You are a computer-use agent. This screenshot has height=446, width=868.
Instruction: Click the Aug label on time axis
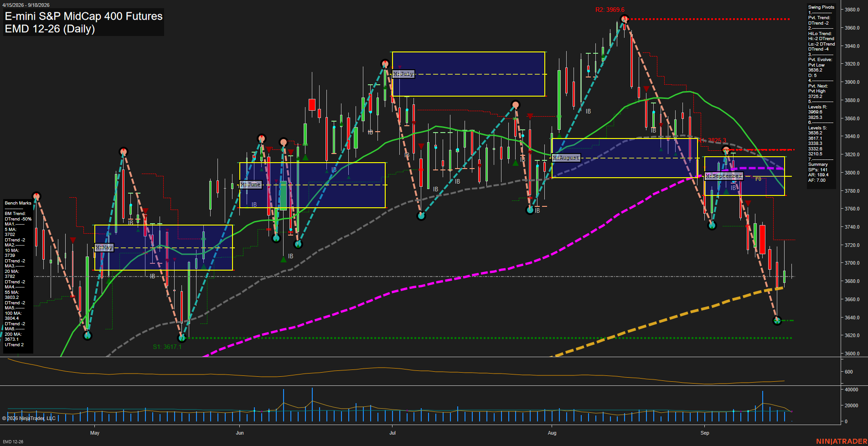(552, 433)
